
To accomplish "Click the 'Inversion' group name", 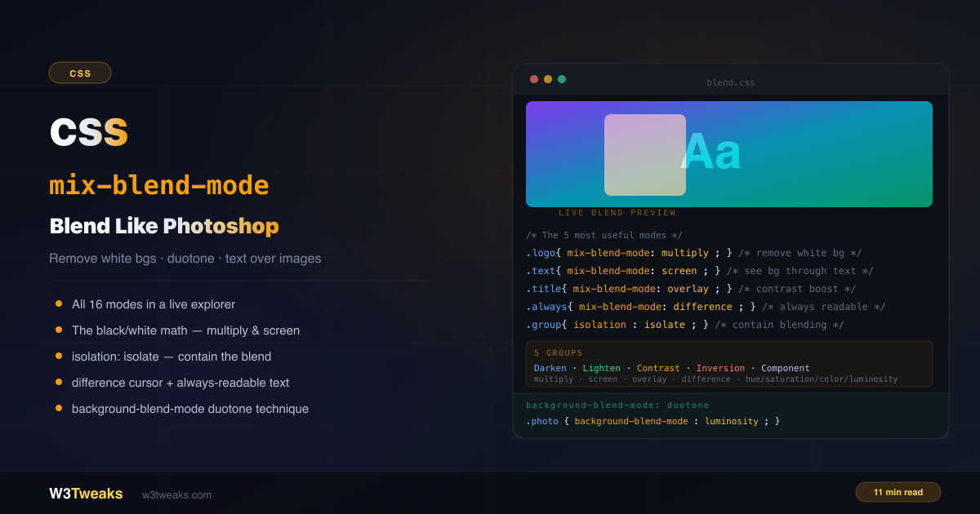I will pos(720,368).
